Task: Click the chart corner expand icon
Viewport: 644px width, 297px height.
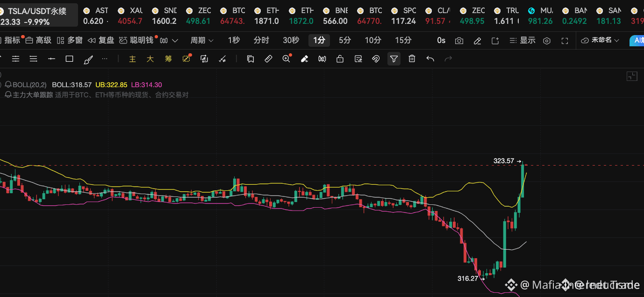Action: [632, 76]
